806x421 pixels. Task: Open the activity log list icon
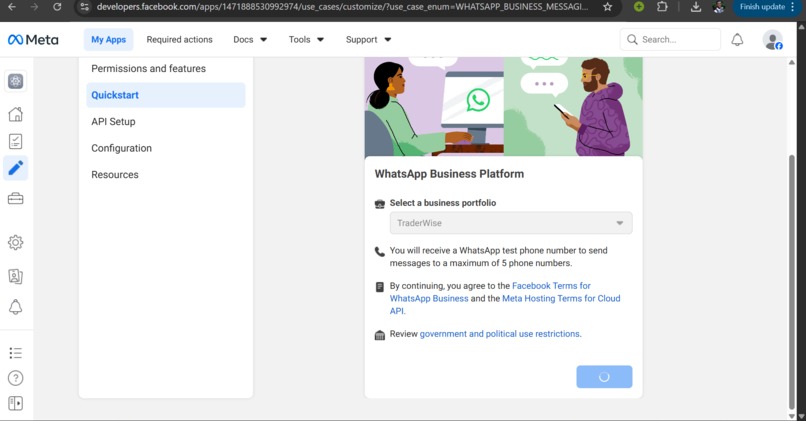pyautogui.click(x=15, y=353)
